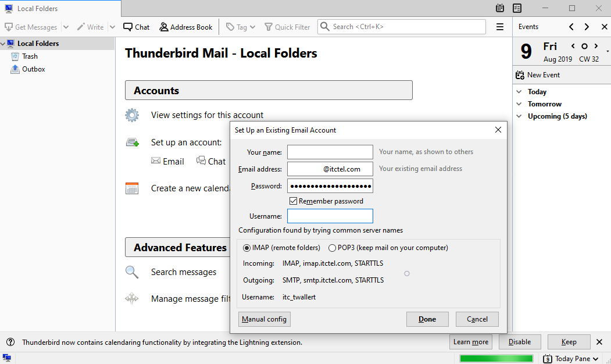The height and width of the screenshot is (364, 611).
Task: Select the IMAP (remote folders) option
Action: point(247,248)
